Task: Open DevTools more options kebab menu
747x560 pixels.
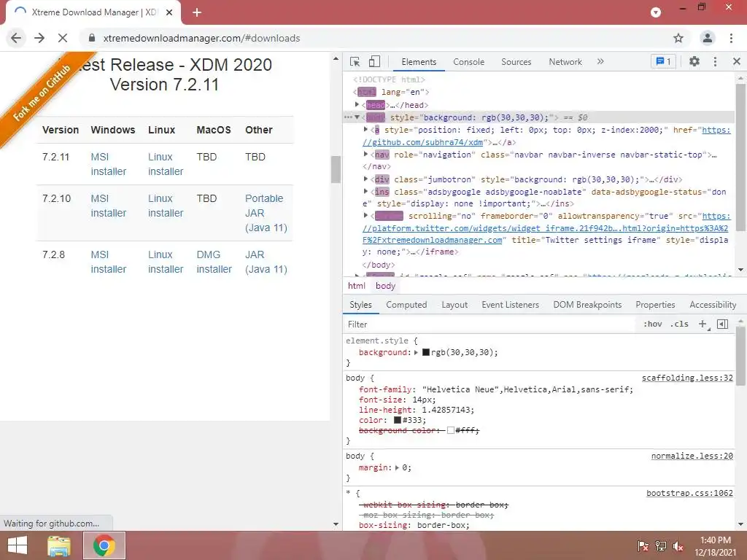Action: 715,61
